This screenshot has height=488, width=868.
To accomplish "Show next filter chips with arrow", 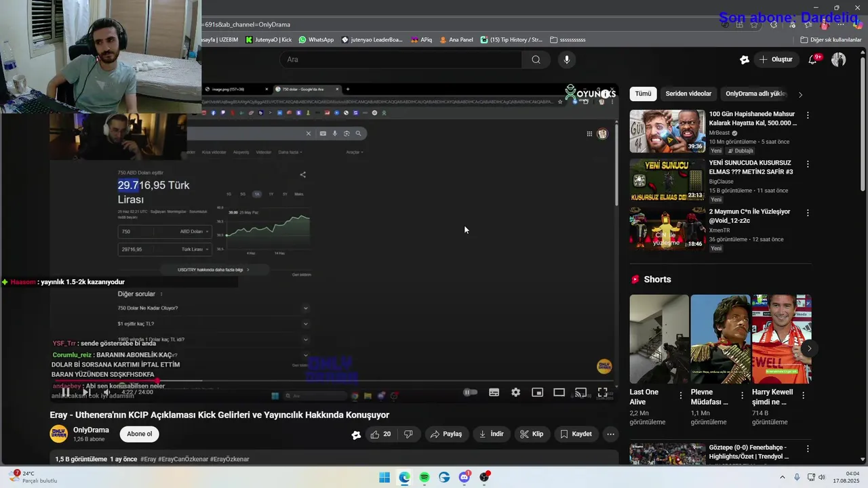I will click(800, 94).
